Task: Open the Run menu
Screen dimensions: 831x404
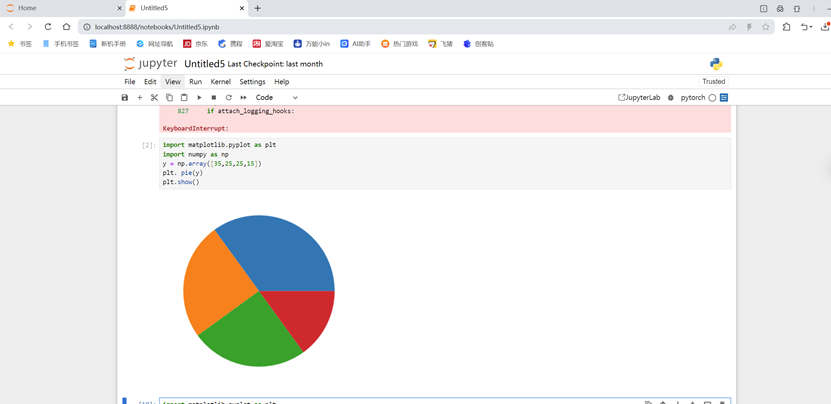Action: point(196,82)
